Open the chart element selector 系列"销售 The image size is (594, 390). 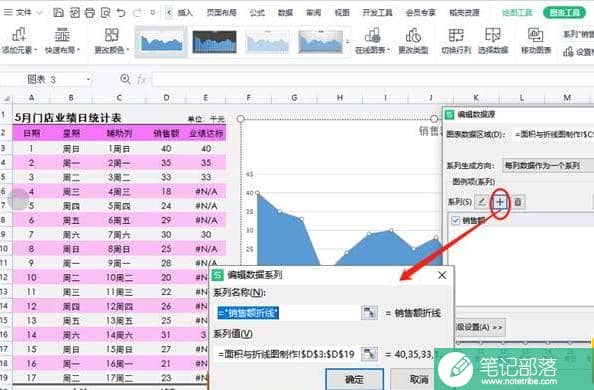click(578, 34)
